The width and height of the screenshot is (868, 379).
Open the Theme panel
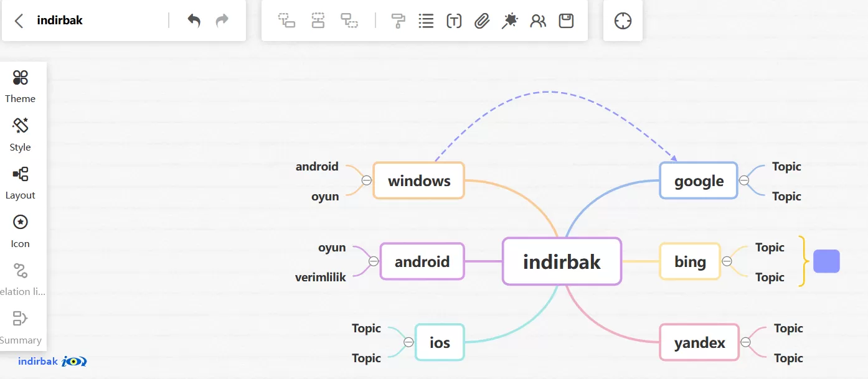coord(21,86)
